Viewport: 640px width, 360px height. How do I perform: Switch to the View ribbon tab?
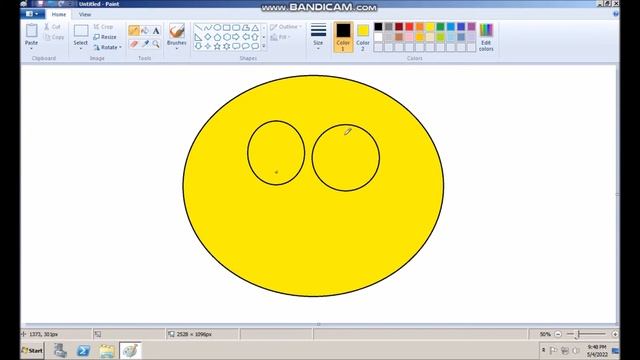[x=84, y=14]
